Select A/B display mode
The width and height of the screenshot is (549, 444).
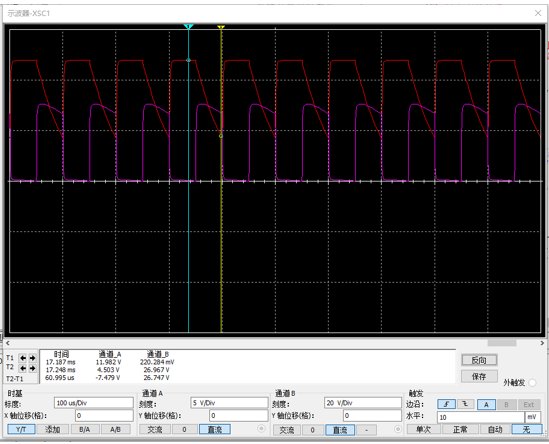(x=115, y=429)
